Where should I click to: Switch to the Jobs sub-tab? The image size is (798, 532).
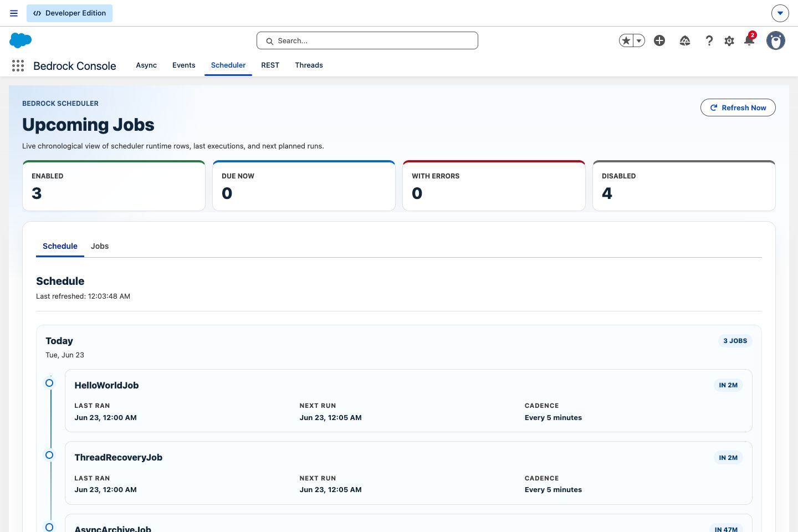[x=100, y=246]
